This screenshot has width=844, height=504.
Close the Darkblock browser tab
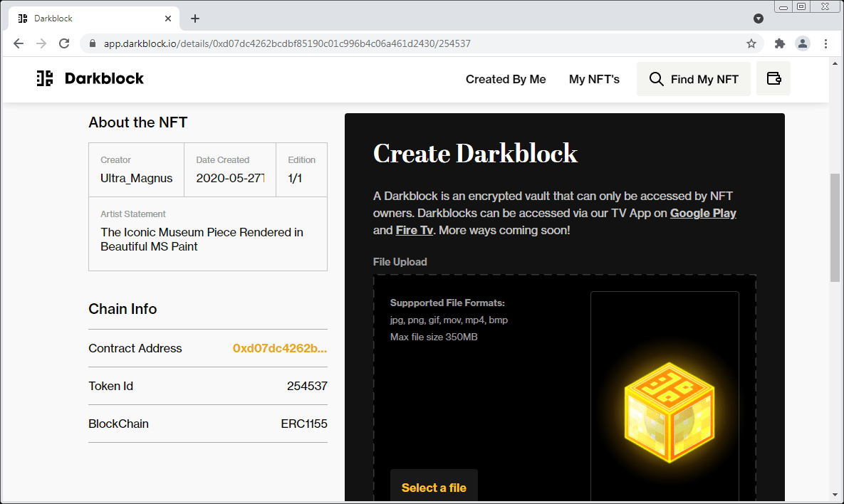click(x=168, y=19)
